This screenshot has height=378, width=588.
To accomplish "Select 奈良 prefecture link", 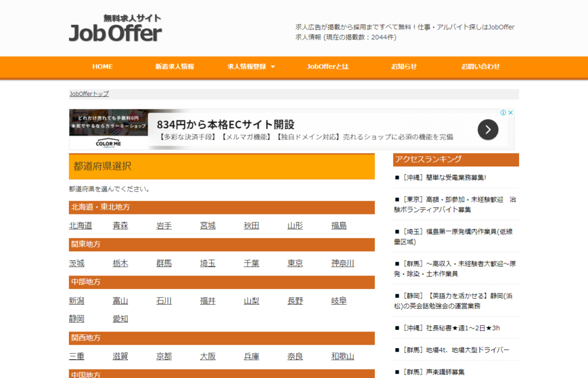I will coord(295,356).
